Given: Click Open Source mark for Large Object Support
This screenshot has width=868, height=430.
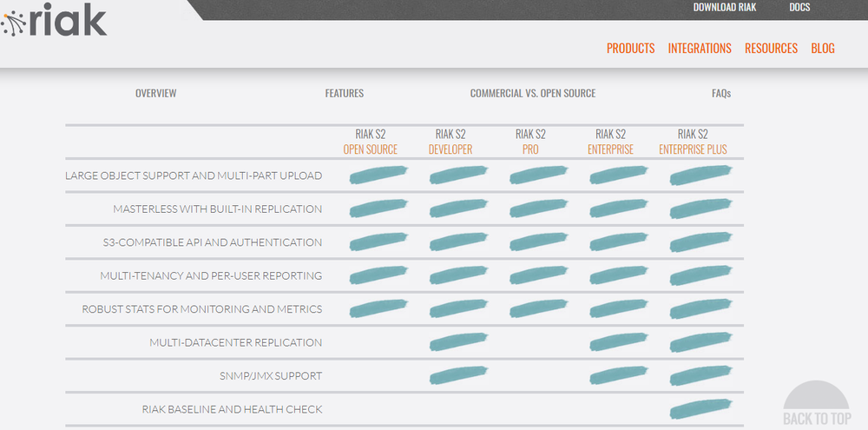Looking at the screenshot, I should coord(378,175).
